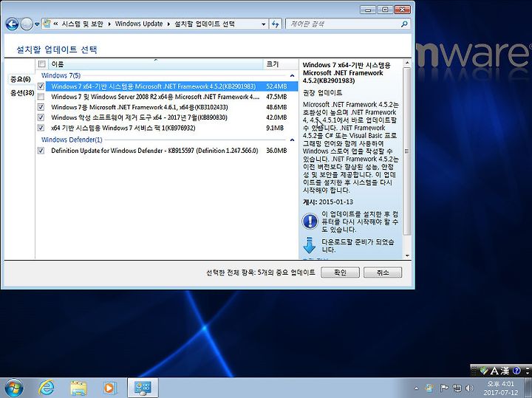Viewport: 532px width, 398px height.
Task: Click the Control Panel icon in address bar
Action: [x=47, y=24]
